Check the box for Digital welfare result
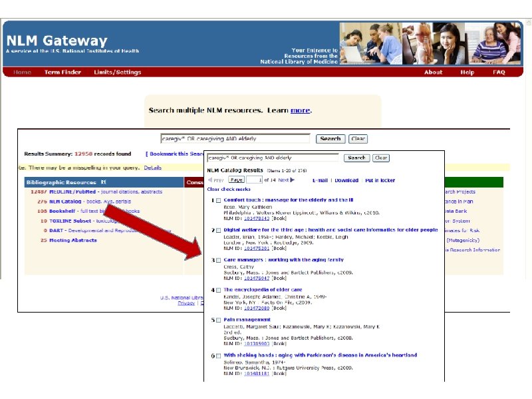 click(x=219, y=230)
